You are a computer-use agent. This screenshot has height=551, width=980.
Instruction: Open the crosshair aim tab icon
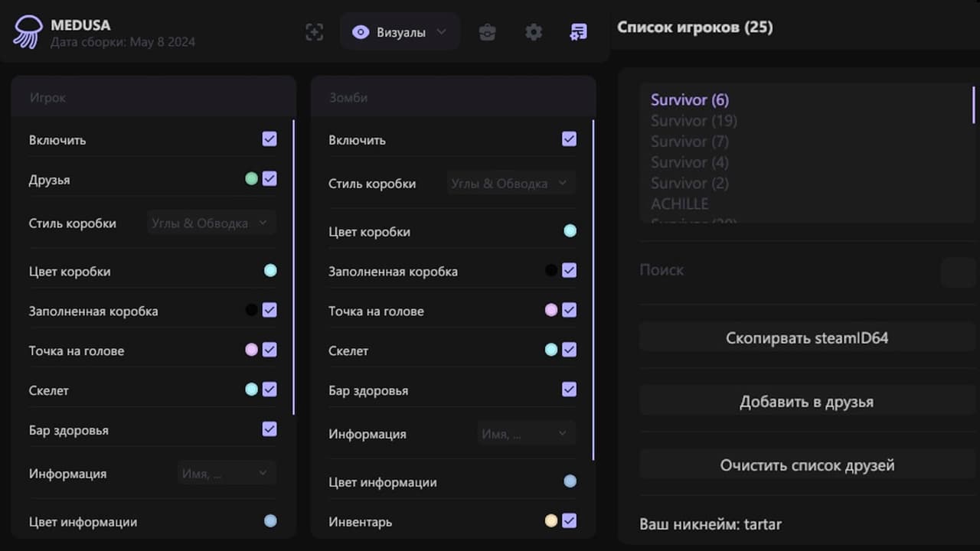click(x=314, y=31)
